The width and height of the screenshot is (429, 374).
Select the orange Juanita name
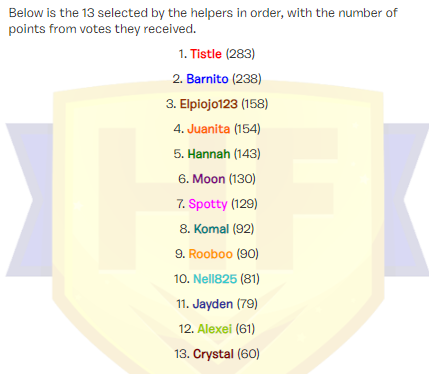click(x=209, y=129)
